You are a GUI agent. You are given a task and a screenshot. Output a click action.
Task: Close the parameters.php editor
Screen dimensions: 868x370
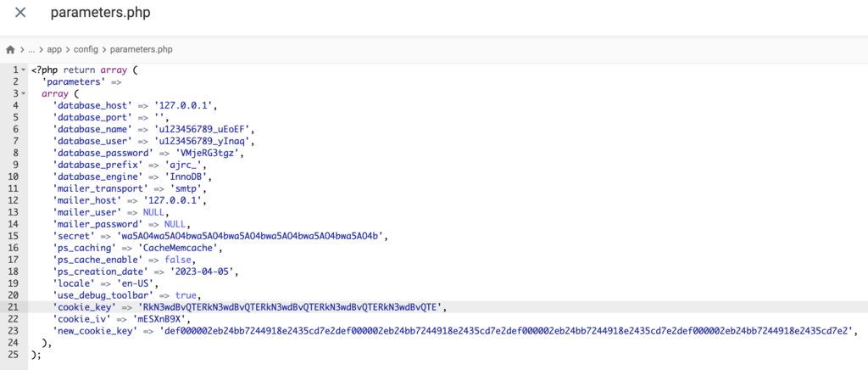pyautogui.click(x=20, y=14)
